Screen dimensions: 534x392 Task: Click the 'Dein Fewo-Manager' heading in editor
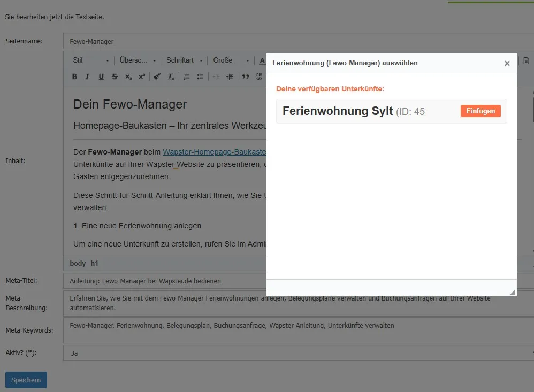pos(130,104)
